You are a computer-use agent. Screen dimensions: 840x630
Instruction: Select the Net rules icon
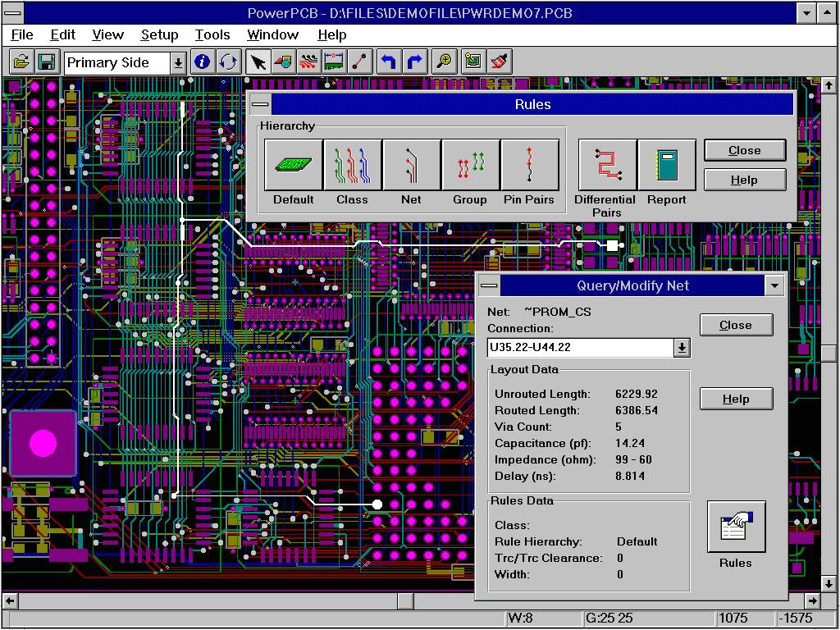click(411, 165)
